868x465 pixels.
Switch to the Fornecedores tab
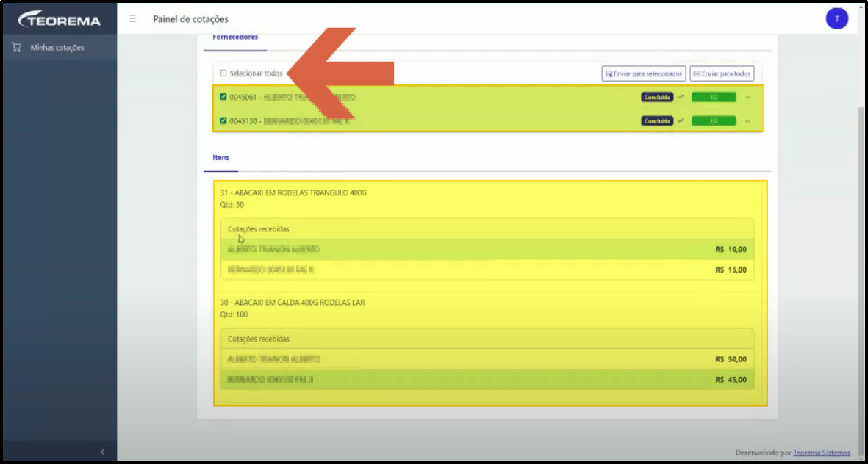pyautogui.click(x=235, y=38)
